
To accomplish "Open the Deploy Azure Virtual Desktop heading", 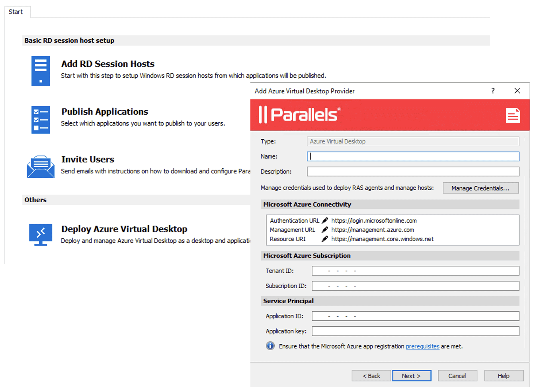I will coord(124,229).
